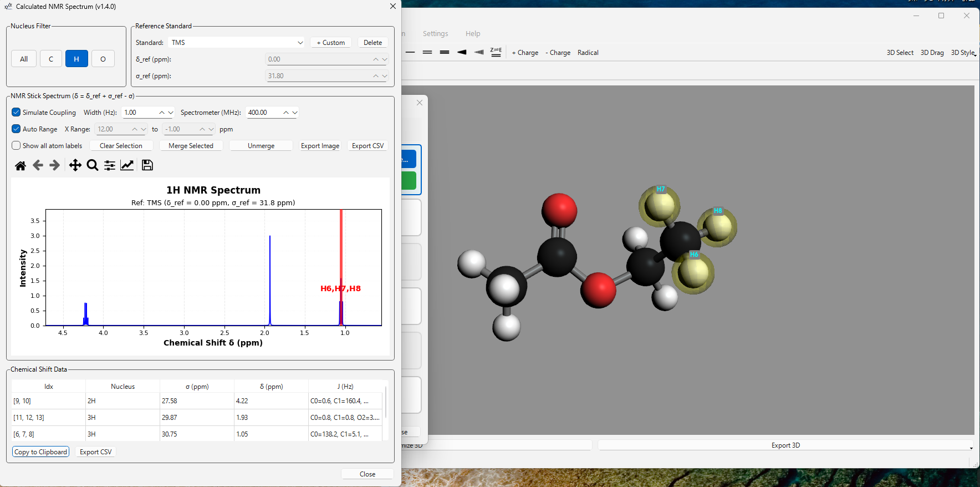The image size is (980, 487).
Task: Click the H6 atom in 3D view
Action: tap(693, 272)
